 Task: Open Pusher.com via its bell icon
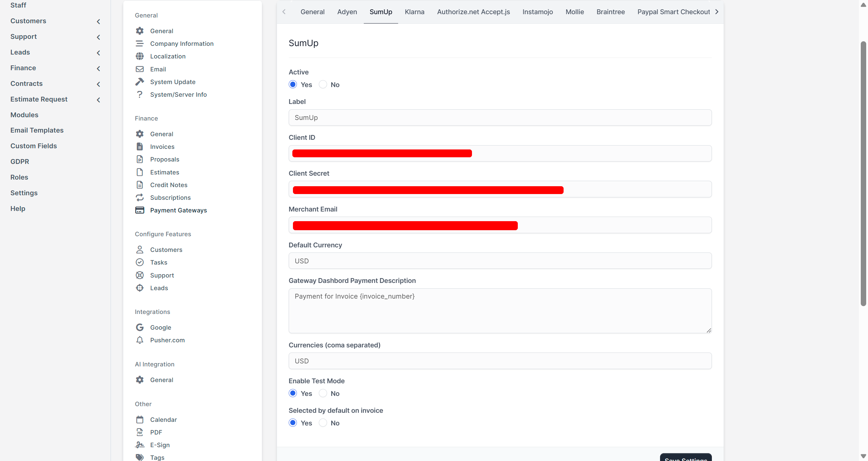tap(140, 340)
